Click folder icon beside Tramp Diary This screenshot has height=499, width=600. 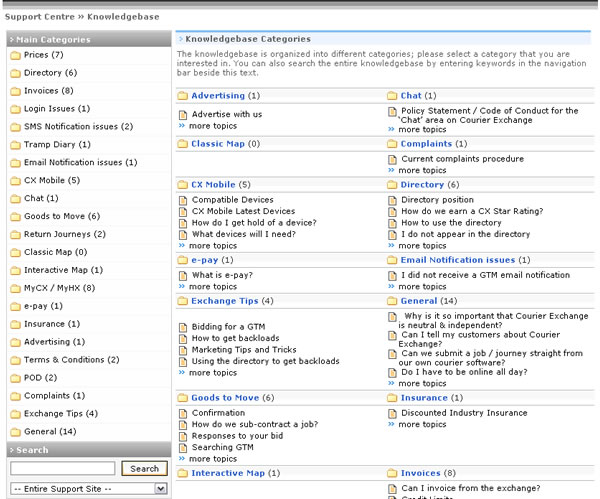coord(15,145)
